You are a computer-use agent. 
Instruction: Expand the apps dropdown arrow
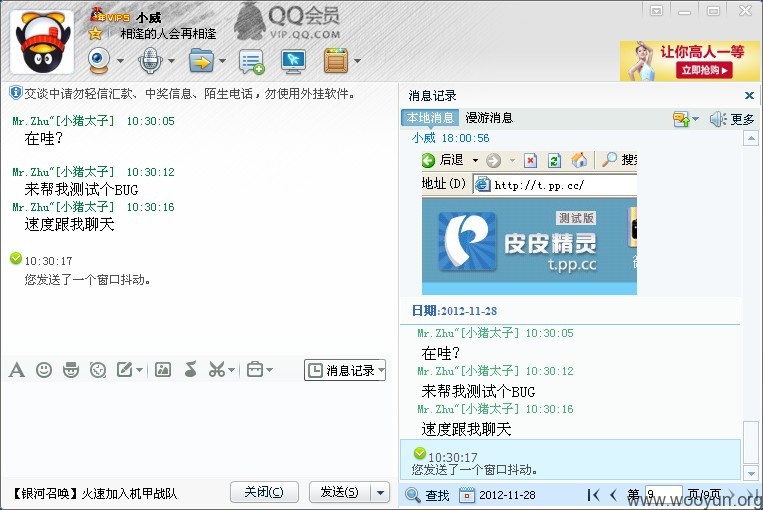click(357, 61)
